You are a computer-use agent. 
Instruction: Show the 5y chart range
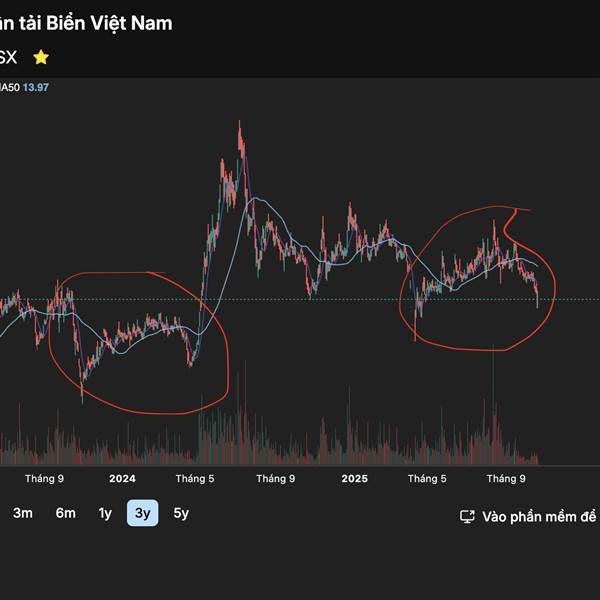[x=181, y=513]
